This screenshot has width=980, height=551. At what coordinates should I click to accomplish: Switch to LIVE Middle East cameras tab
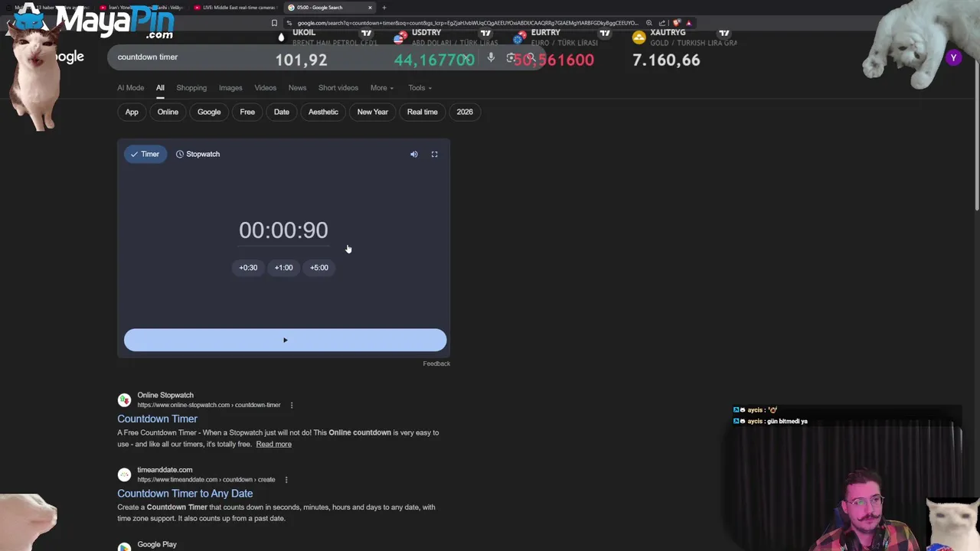coord(235,8)
